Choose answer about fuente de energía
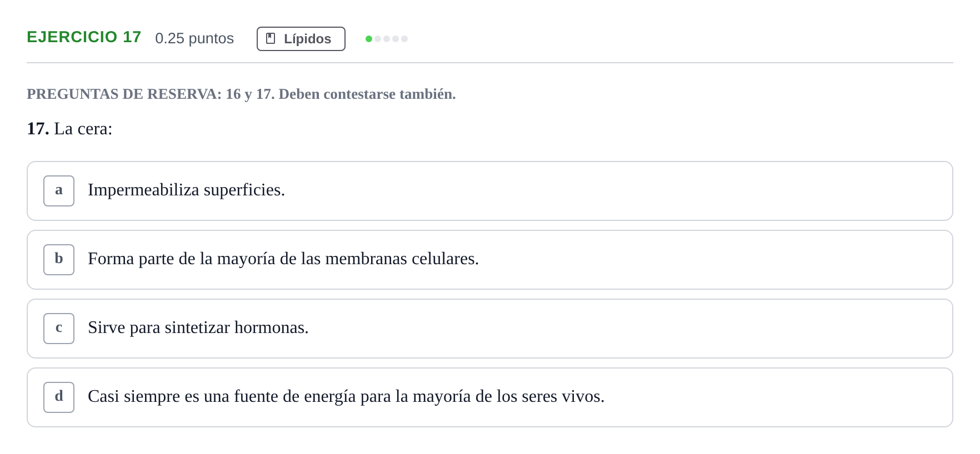Screen dimensions: 980x454 (490, 397)
